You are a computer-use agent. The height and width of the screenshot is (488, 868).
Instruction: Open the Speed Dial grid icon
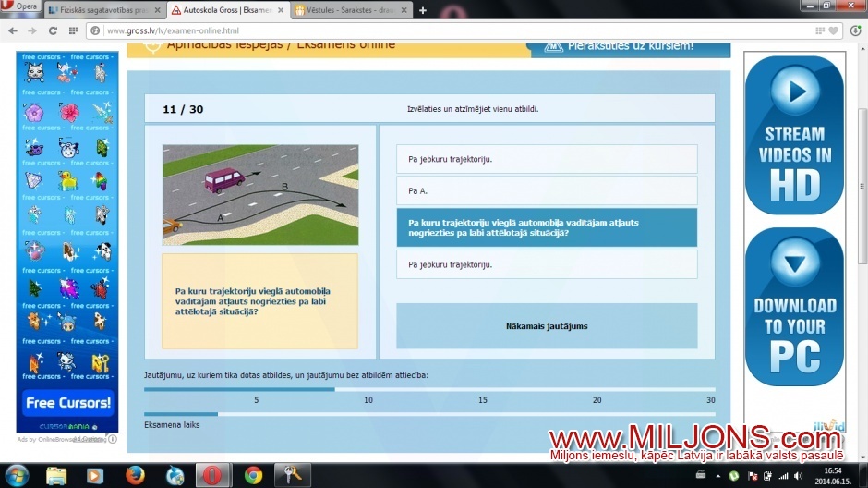(73, 30)
